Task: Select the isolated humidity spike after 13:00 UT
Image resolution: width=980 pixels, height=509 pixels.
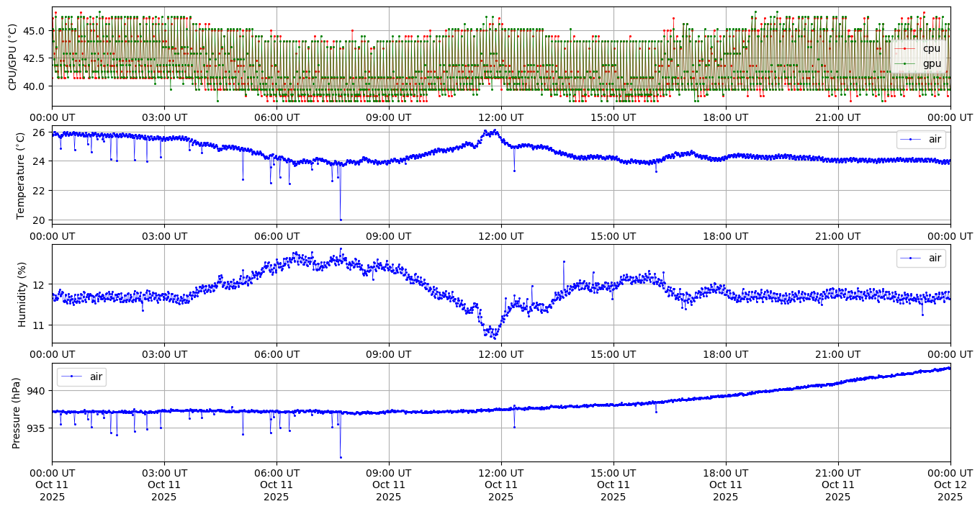Action: [564, 261]
